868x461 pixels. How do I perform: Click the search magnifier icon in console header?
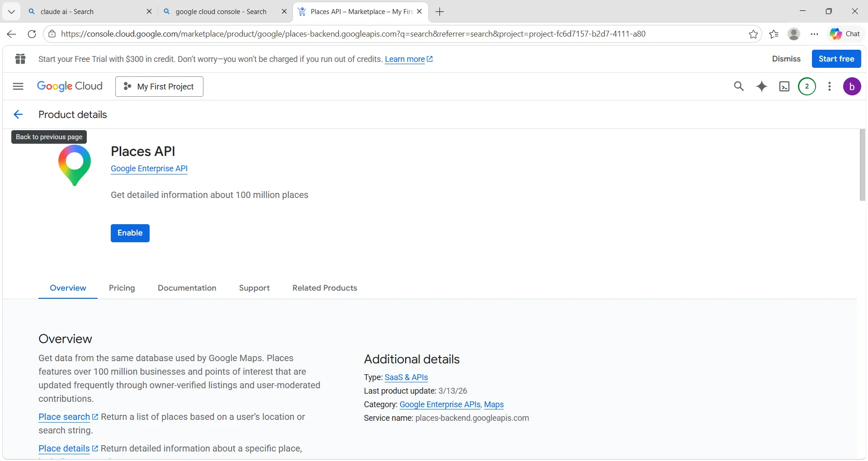click(x=739, y=86)
